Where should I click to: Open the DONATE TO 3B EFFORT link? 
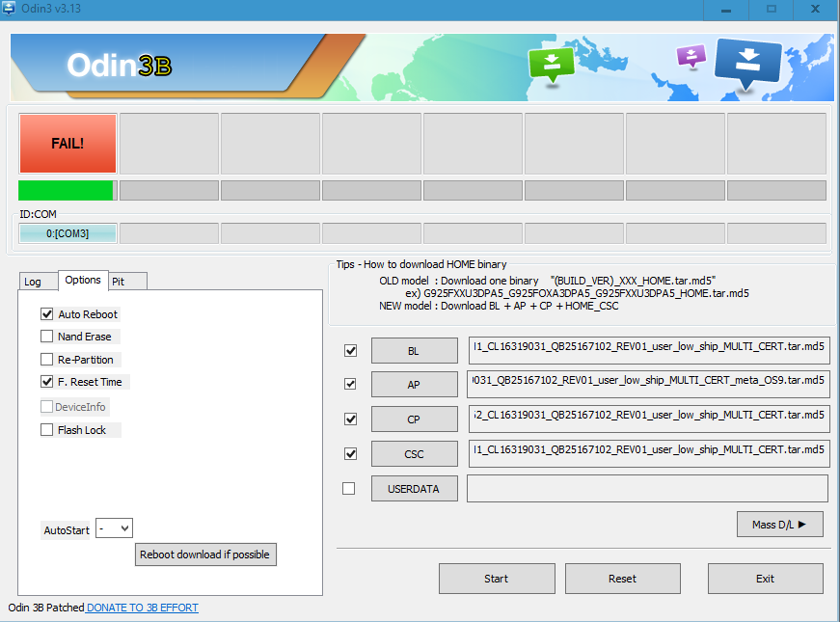[141, 608]
